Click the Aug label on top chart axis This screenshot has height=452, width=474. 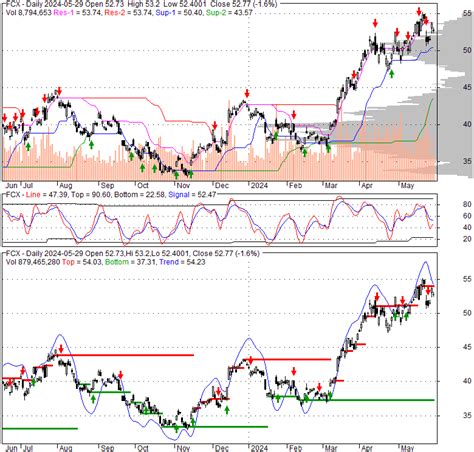[x=66, y=185]
